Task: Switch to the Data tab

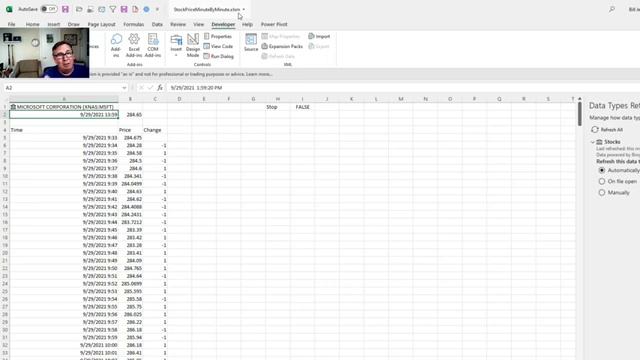Action: click(x=157, y=24)
